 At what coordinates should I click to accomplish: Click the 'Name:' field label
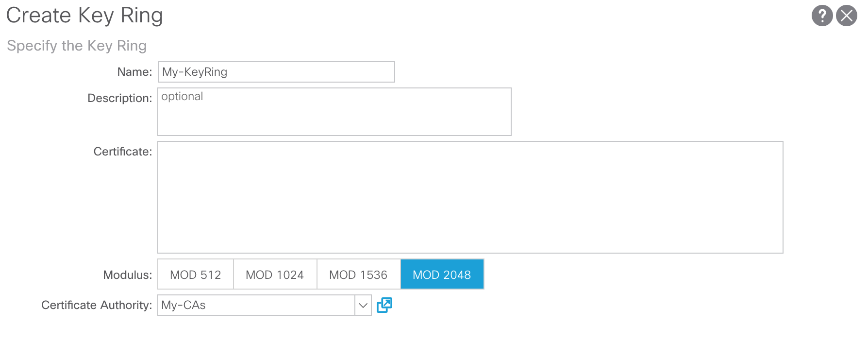(x=134, y=72)
